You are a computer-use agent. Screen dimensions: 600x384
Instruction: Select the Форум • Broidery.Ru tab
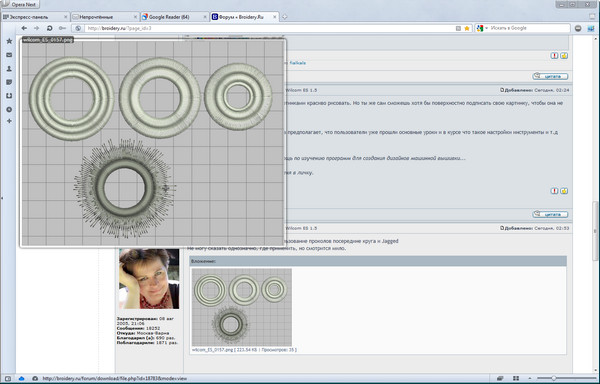(x=241, y=17)
